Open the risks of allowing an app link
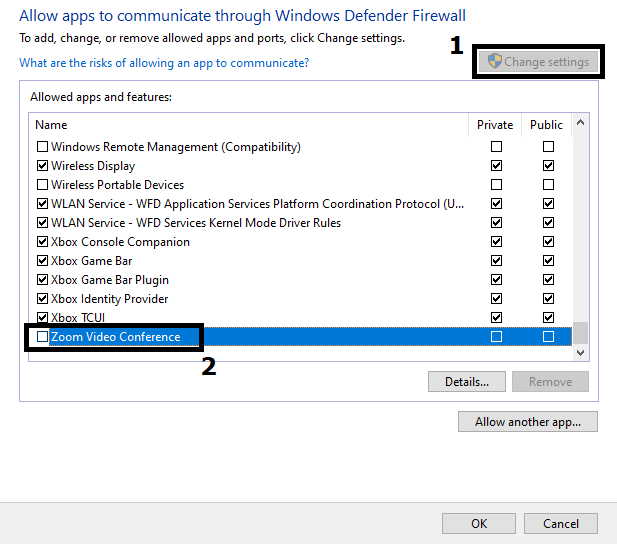This screenshot has width=617, height=544. (164, 63)
